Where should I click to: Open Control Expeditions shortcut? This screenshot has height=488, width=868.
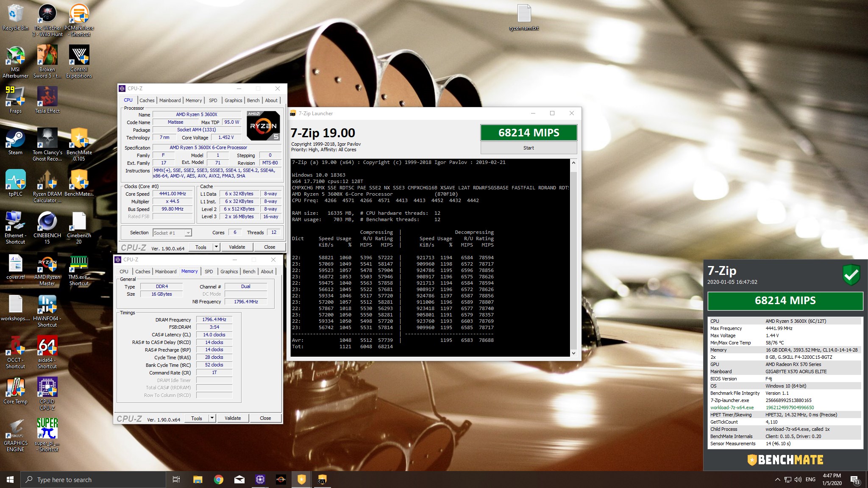79,62
